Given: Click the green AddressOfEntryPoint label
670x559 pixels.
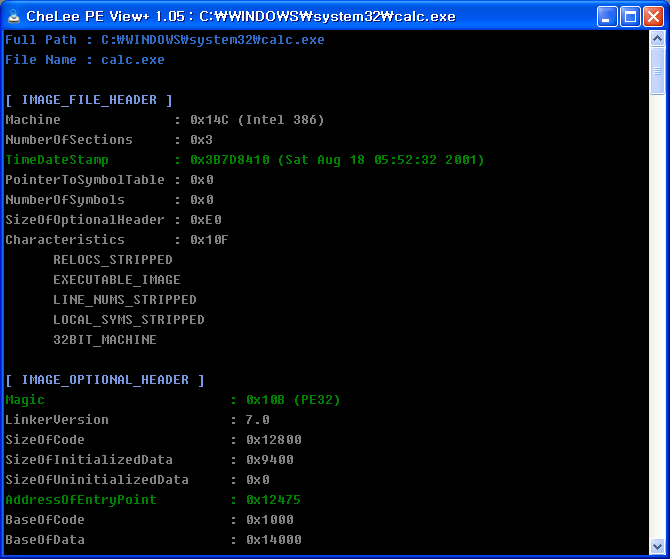Looking at the screenshot, I should [81, 500].
